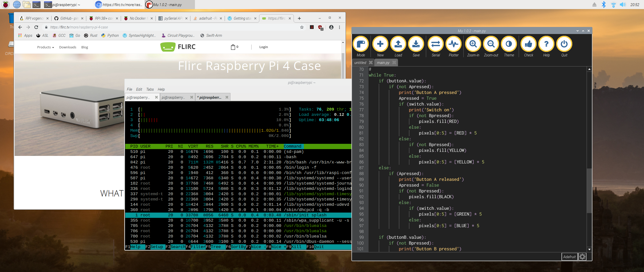Open the terminal Edit menu
The width and height of the screenshot is (644, 272).
coord(139,89)
